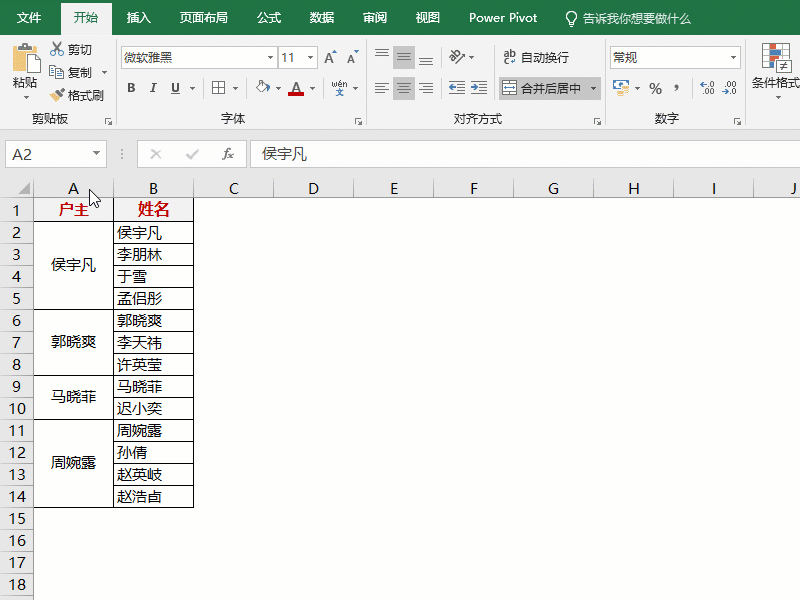Screen dimensions: 800x600
Task: Open Number group dialog launcher
Action: (x=737, y=121)
